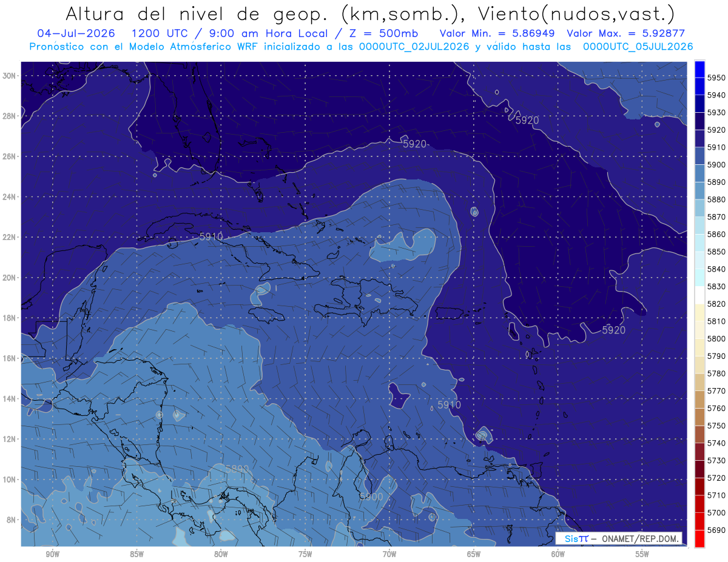Click the SisPI ONAMET/REP.DOM. logo box

(619, 538)
